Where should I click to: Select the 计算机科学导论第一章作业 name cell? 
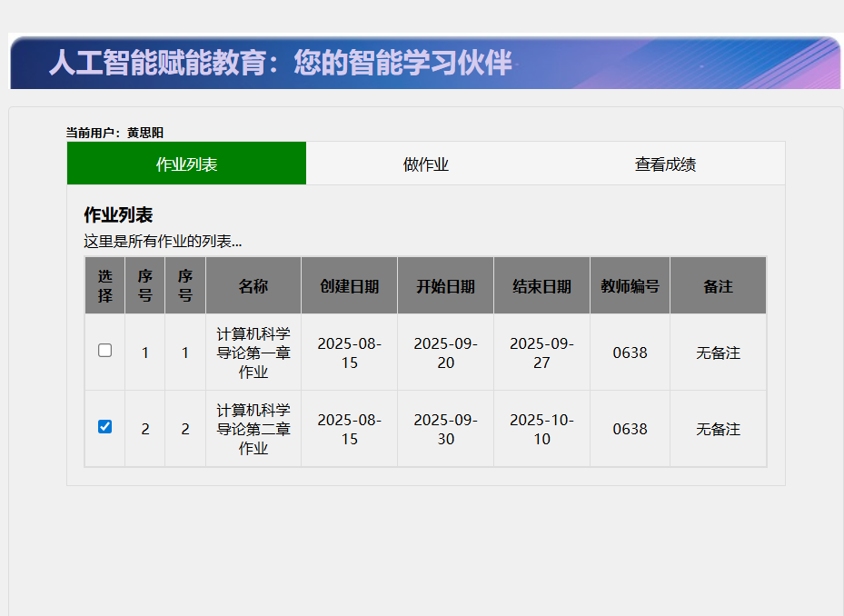point(253,353)
